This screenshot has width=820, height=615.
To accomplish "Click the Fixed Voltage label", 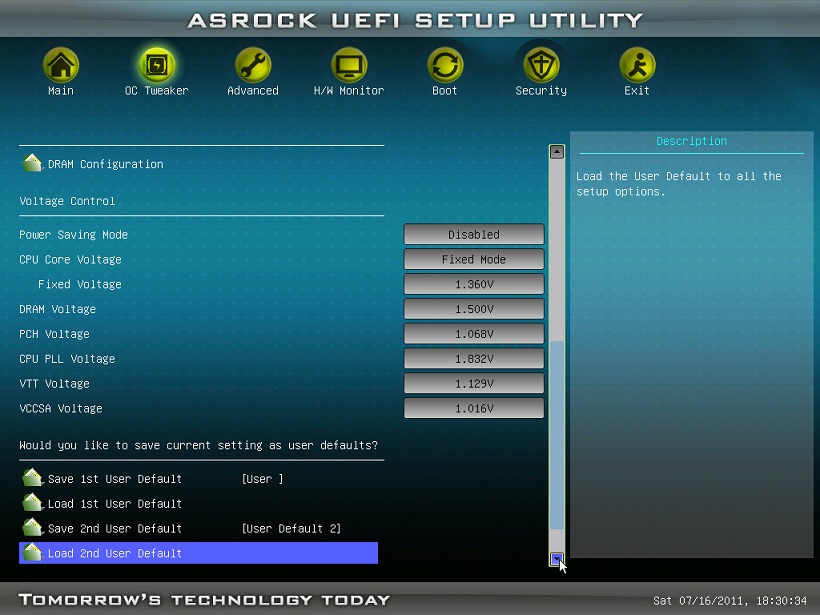I will tap(79, 284).
